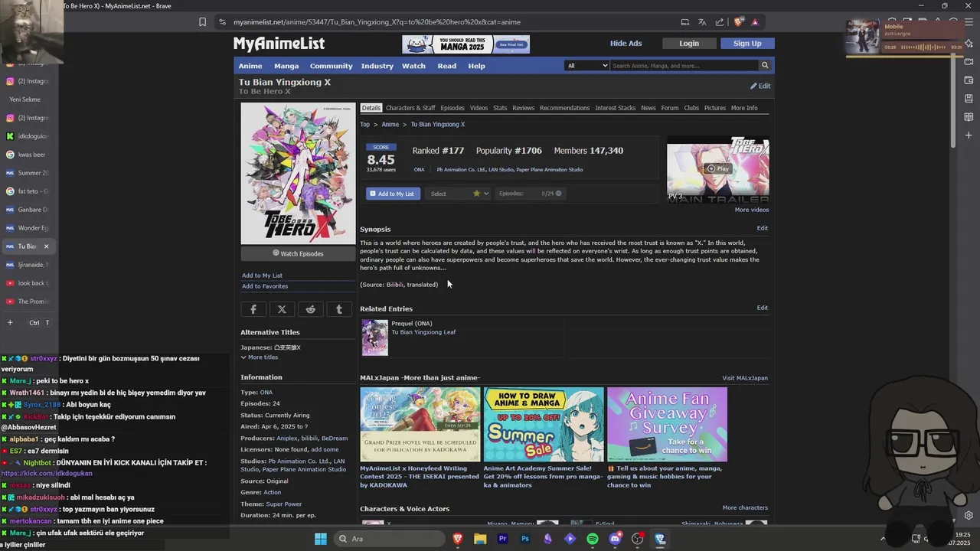Open the Brave Wallet sidebar icon

coord(969,80)
